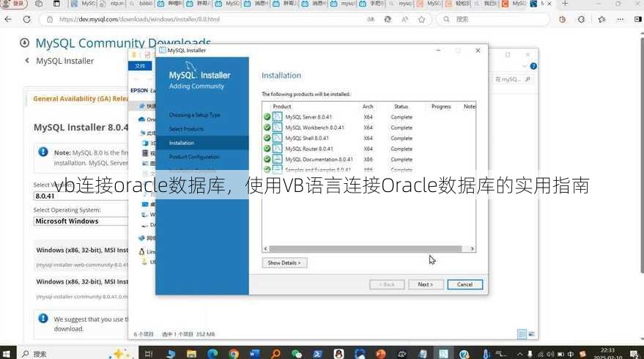The image size is (644, 359).
Task: Select the MySQL Router 8.0.41 row
Action: [369, 149]
